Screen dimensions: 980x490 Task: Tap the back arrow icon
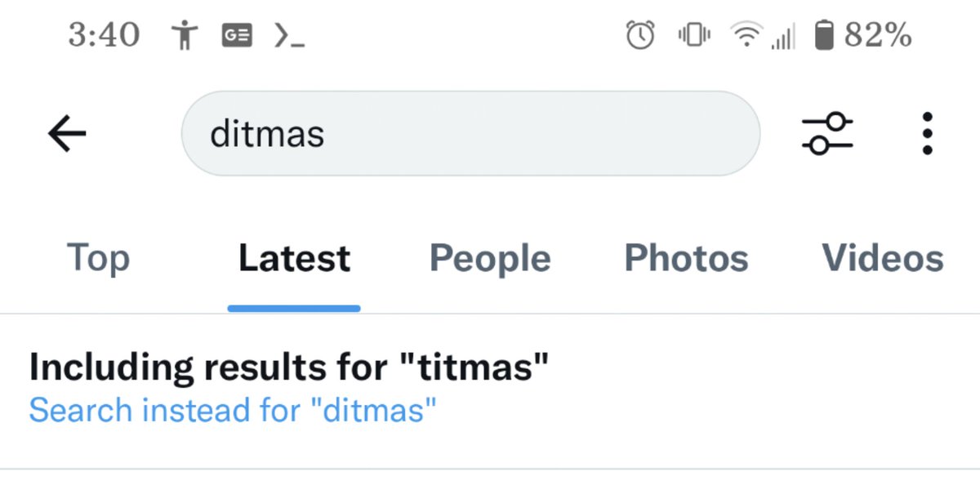(67, 133)
